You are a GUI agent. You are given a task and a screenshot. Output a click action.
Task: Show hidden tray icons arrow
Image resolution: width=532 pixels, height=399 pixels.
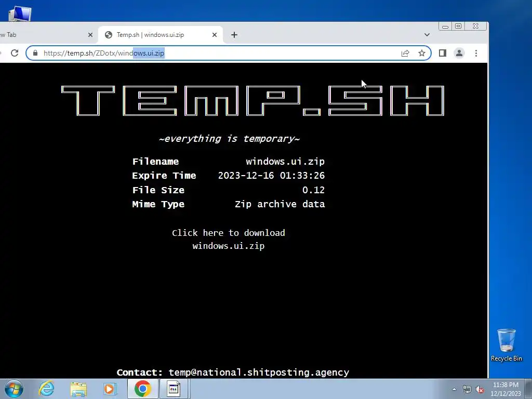coord(454,389)
